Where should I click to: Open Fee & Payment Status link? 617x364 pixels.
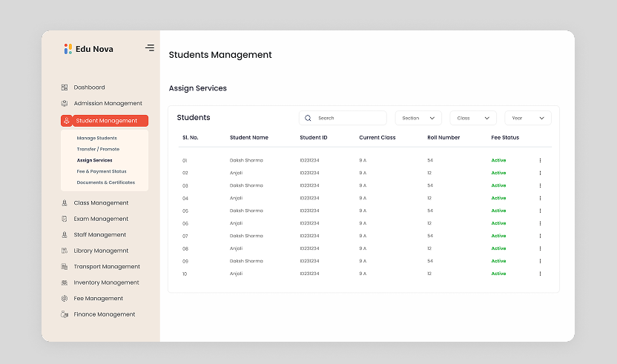(102, 171)
